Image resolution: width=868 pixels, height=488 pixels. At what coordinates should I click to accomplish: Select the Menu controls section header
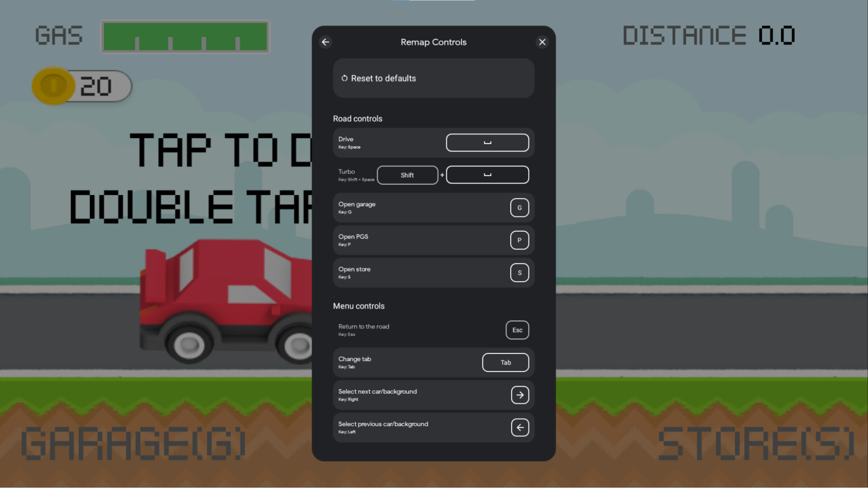coord(358,306)
